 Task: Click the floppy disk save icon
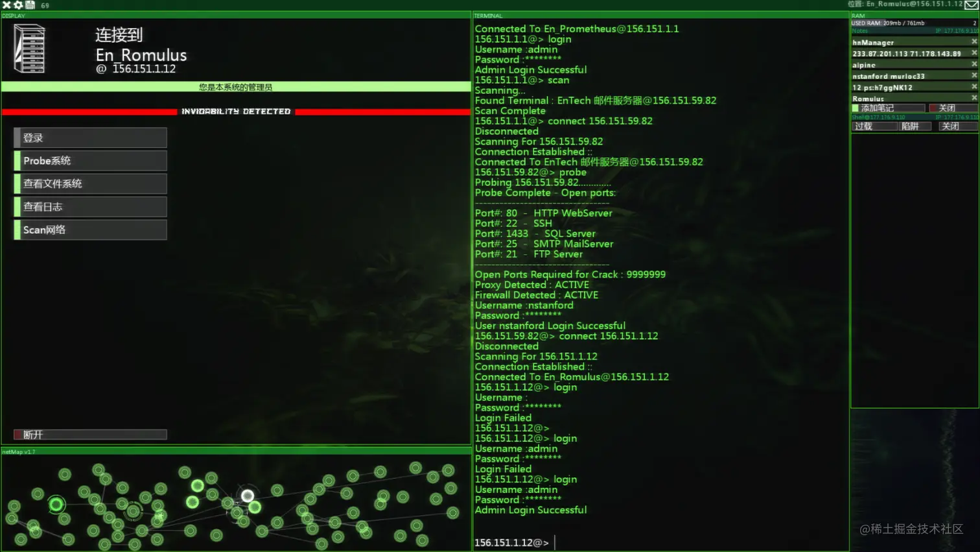tap(30, 5)
